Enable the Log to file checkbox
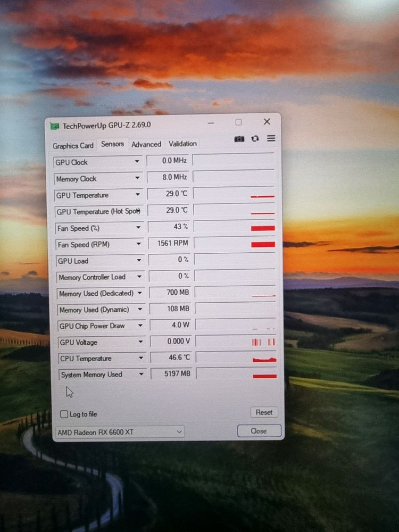399x532 pixels. 64,414
